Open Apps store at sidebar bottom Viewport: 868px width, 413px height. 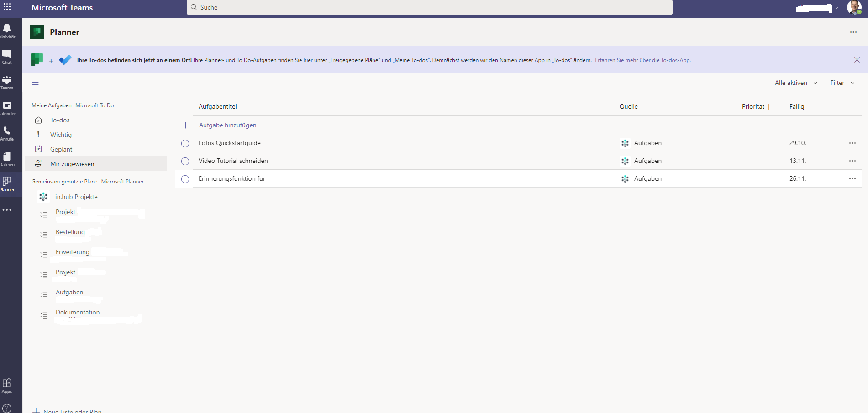[7, 386]
